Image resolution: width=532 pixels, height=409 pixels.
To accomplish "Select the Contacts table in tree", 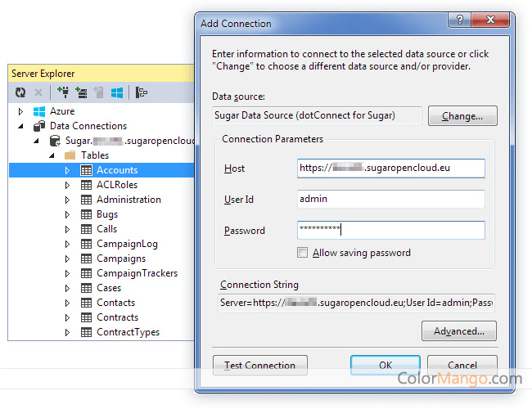I will point(115,303).
